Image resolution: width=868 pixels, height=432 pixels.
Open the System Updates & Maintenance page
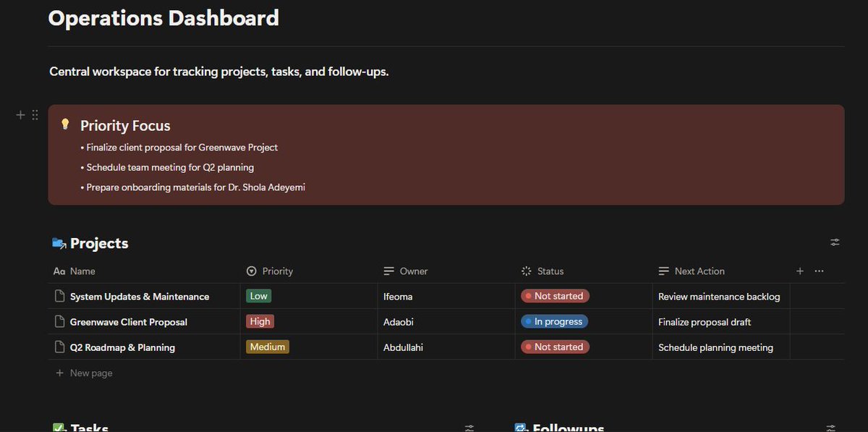tap(140, 297)
